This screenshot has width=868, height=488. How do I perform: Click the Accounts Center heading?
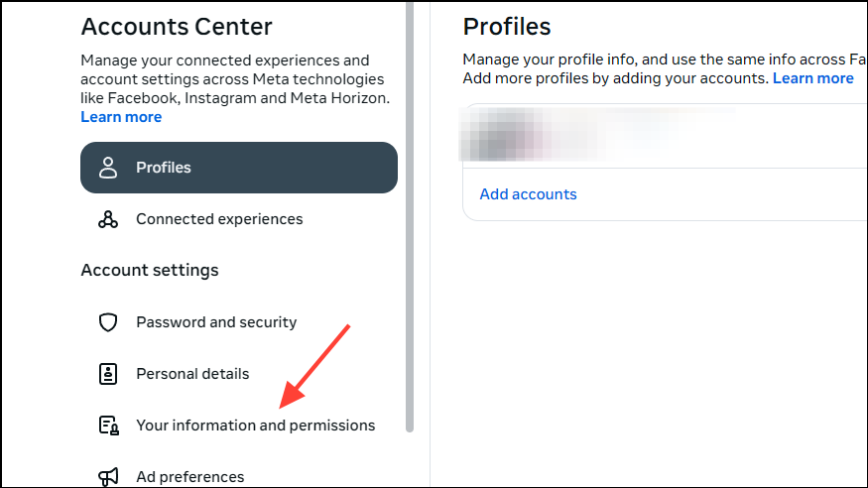(x=177, y=27)
